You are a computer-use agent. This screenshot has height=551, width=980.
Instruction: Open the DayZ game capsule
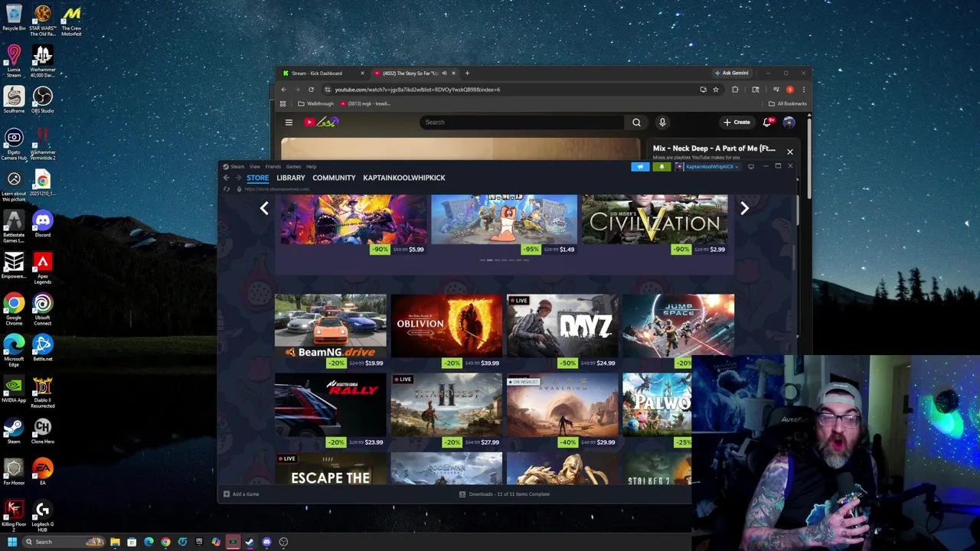click(x=562, y=331)
